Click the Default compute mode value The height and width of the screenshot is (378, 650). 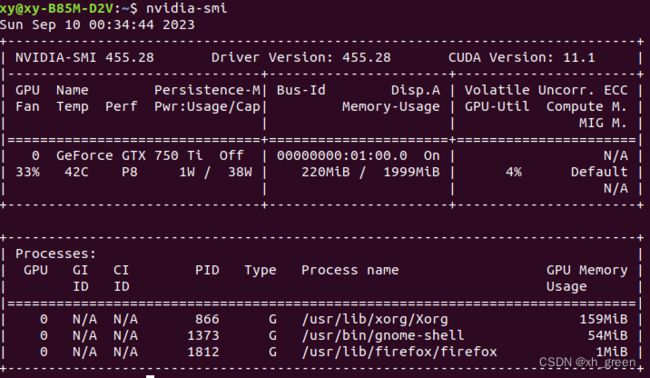(599, 172)
